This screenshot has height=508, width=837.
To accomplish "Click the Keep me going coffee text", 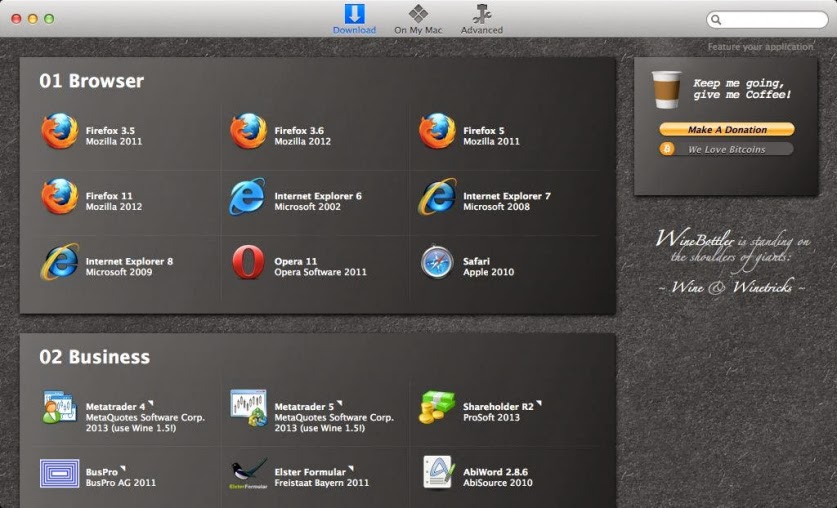I will [x=742, y=89].
